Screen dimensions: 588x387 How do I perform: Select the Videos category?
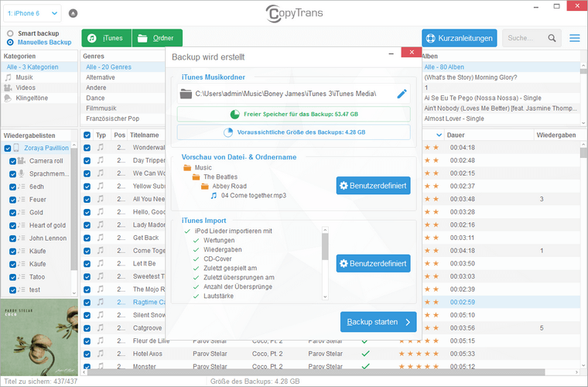coord(26,87)
